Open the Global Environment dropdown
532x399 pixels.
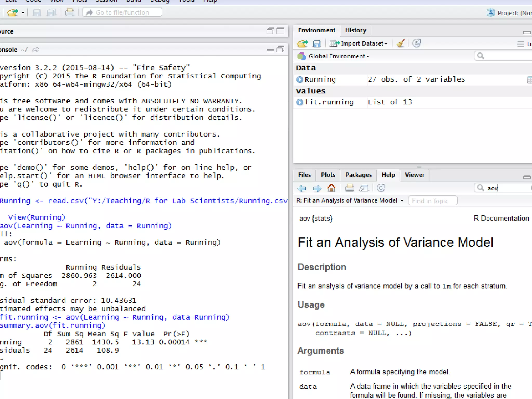(x=338, y=56)
